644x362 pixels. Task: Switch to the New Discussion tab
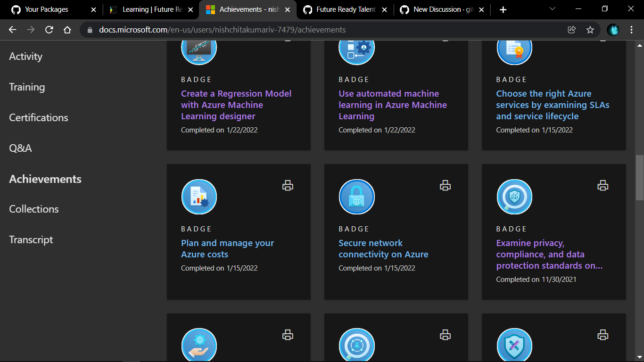pos(441,9)
